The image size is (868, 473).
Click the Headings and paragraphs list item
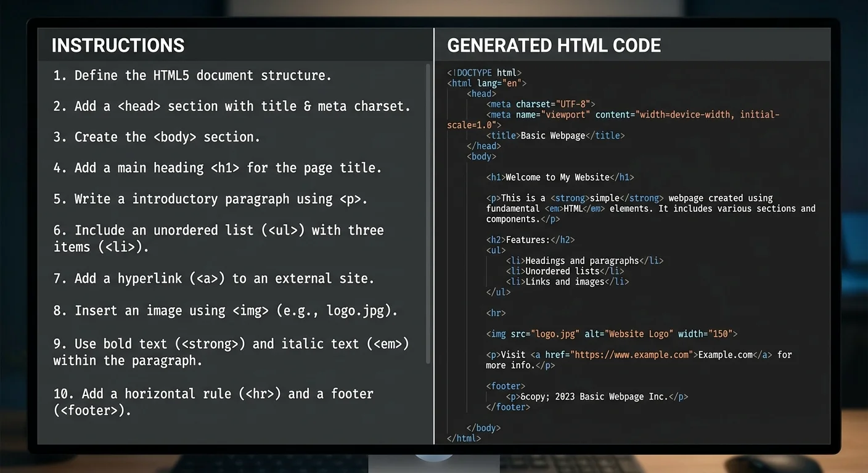[584, 261]
